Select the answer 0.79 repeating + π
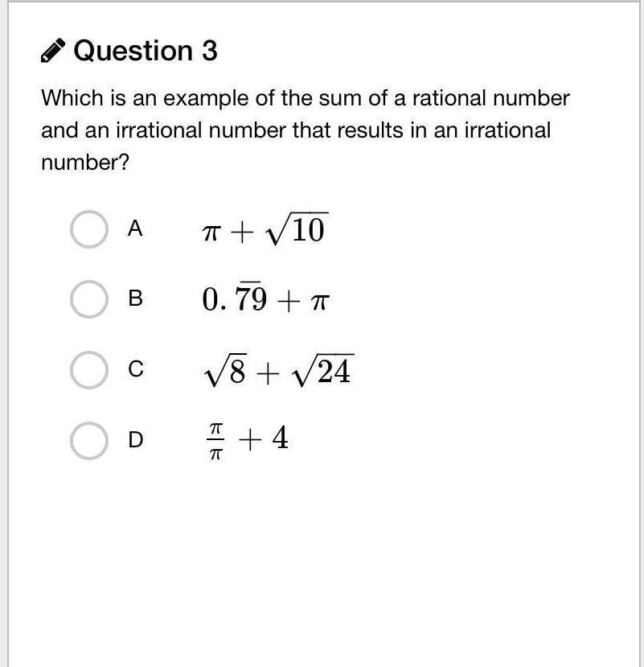644x667 pixels. point(265,299)
